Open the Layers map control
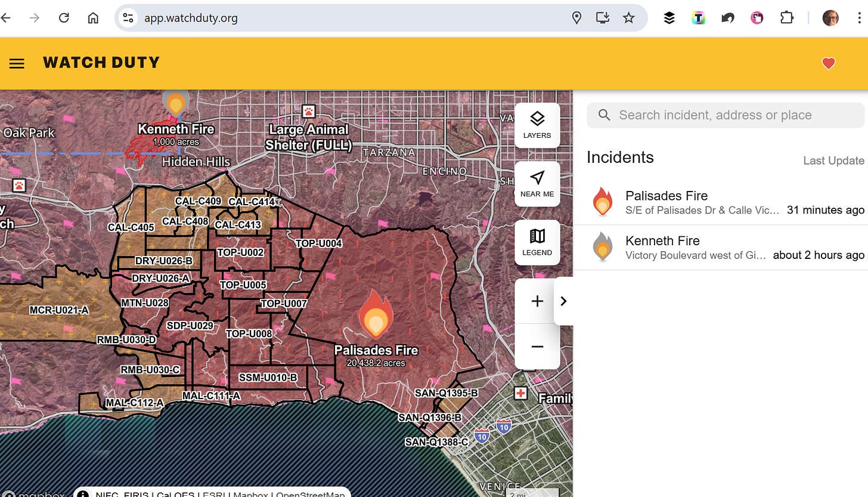This screenshot has height=497, width=868. tap(537, 125)
